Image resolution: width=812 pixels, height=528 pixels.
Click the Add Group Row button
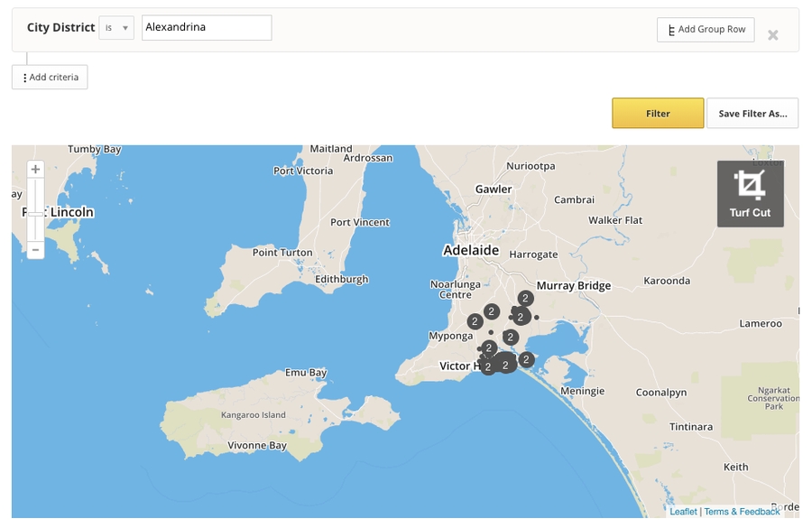click(706, 30)
